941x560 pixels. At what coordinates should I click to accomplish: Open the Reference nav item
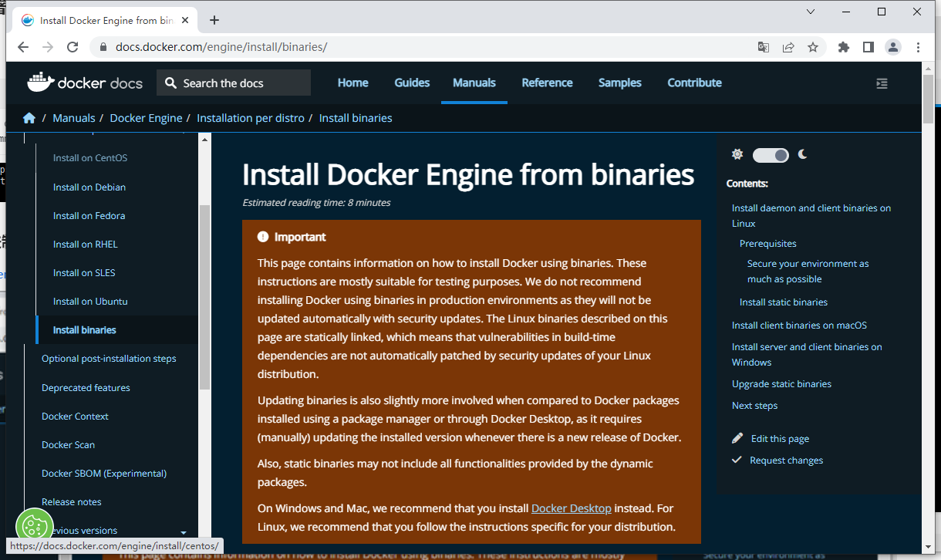coord(547,83)
